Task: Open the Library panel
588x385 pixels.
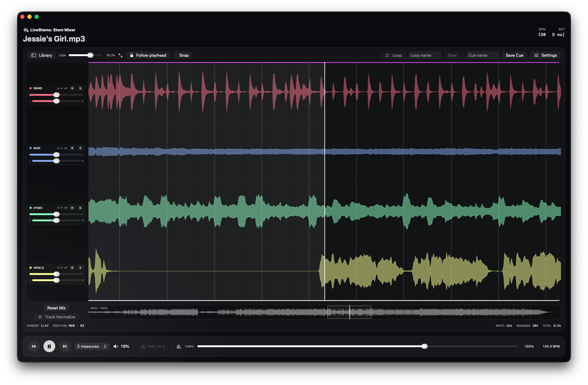Action: coord(42,55)
